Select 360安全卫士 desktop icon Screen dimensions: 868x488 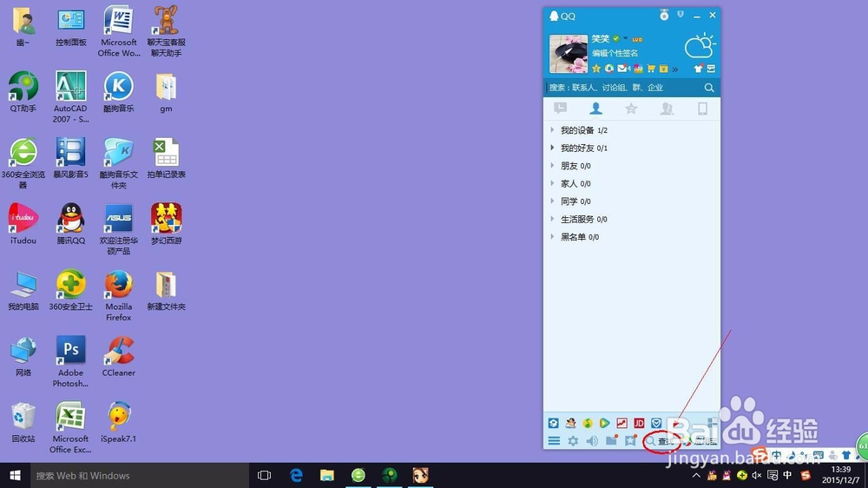point(71,290)
